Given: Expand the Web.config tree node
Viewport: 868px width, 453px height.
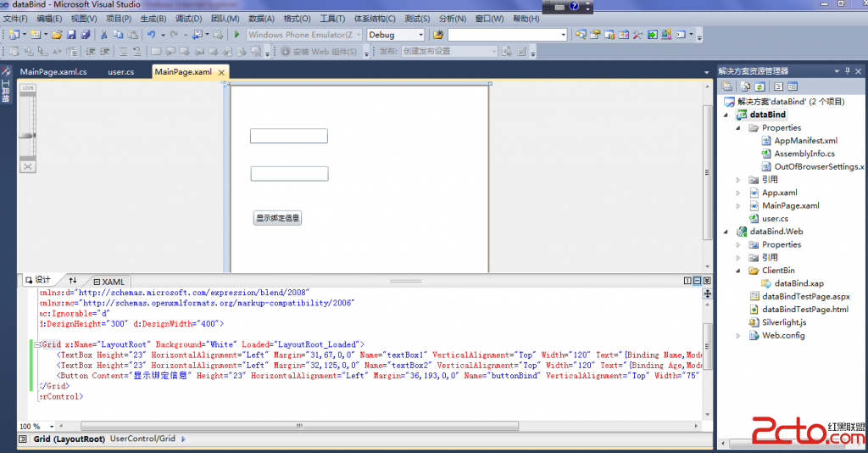Looking at the screenshot, I should (738, 336).
